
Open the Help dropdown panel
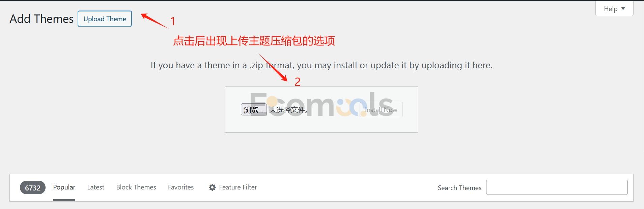pos(614,9)
